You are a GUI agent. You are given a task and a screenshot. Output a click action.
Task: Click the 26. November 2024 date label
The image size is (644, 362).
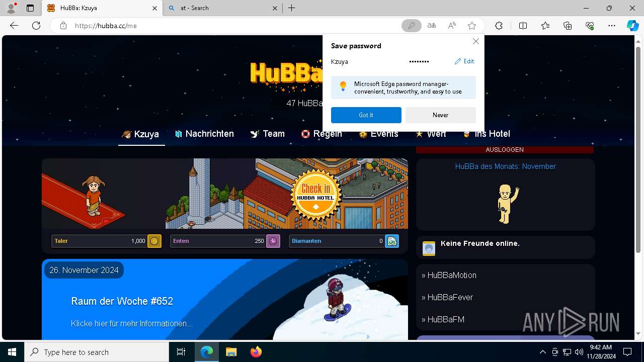tap(84, 270)
